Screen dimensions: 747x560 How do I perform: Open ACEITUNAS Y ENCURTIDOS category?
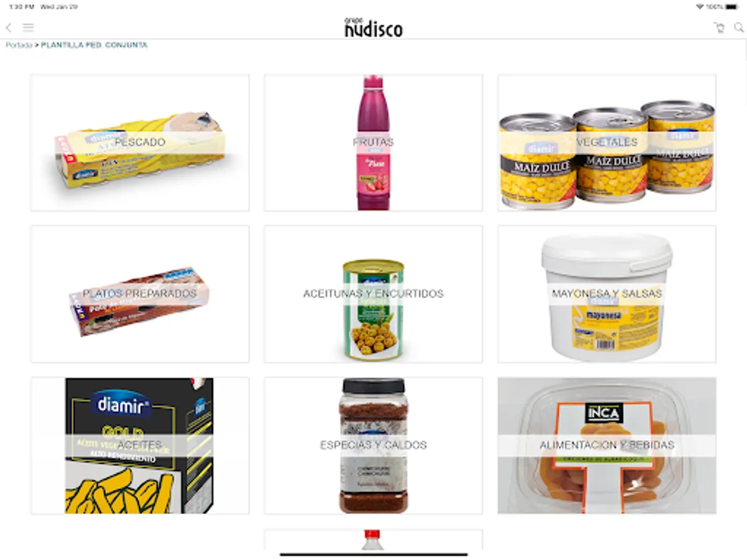[374, 294]
